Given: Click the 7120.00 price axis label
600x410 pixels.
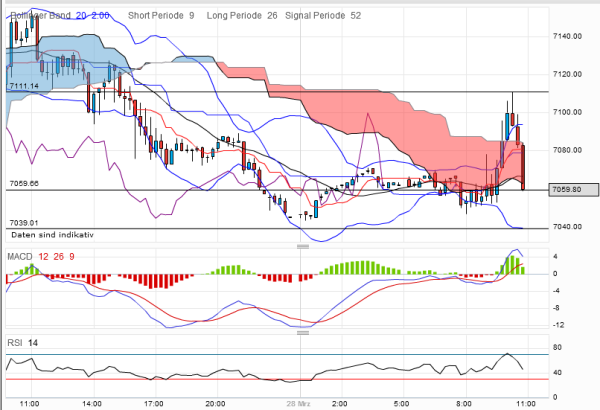Looking at the screenshot, I should pos(567,74).
